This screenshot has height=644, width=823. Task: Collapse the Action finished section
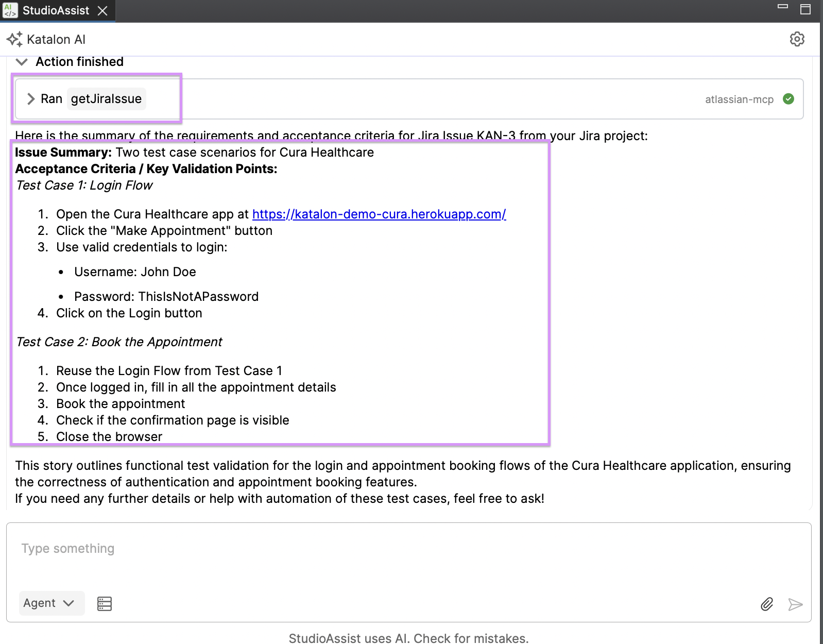[x=22, y=62]
